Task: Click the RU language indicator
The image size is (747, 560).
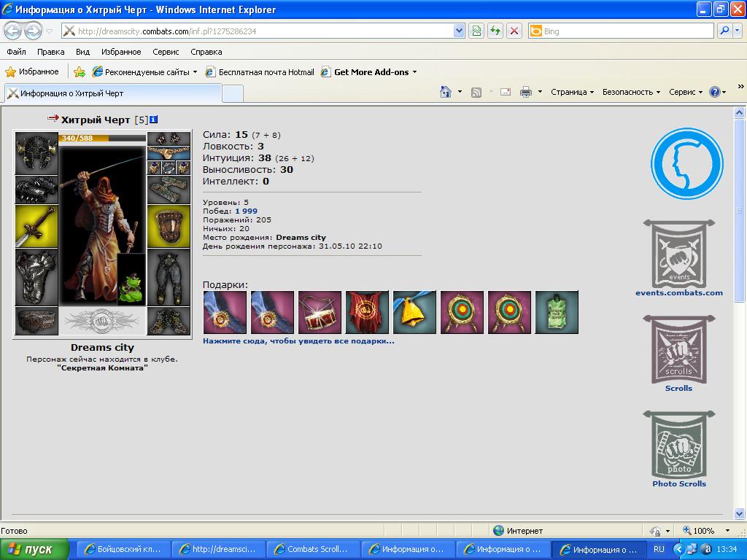Action: [x=659, y=549]
